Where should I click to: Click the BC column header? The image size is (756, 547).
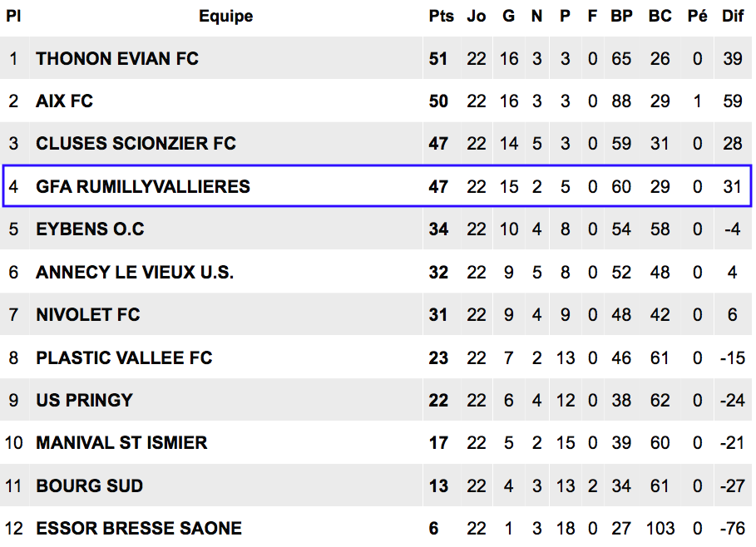point(660,16)
